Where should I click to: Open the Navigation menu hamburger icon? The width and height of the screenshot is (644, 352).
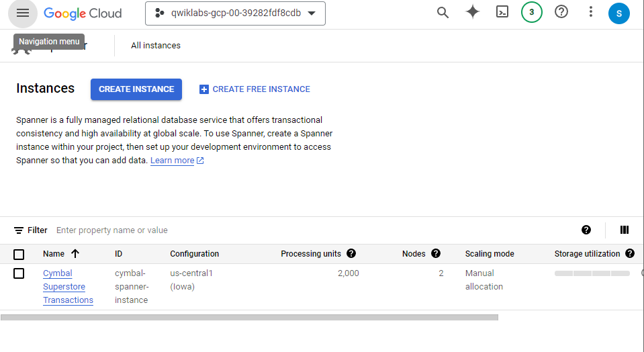pos(23,13)
